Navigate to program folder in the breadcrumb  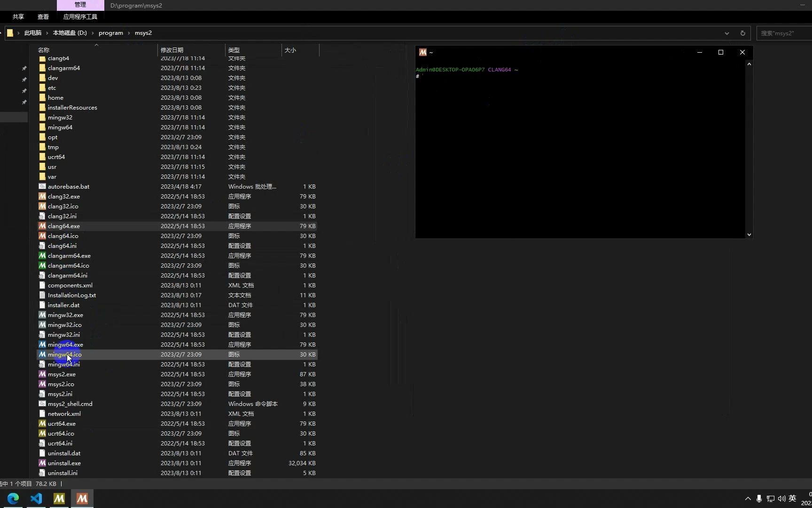(111, 33)
